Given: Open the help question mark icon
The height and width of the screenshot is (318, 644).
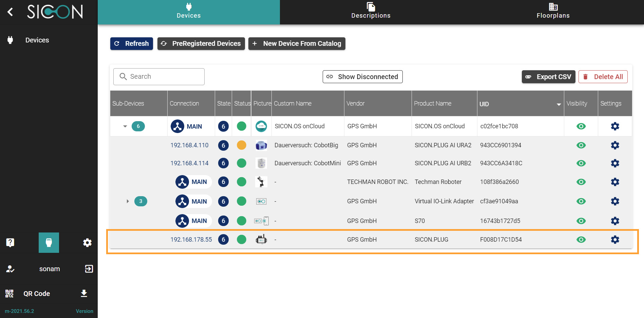Looking at the screenshot, I should pos(10,243).
